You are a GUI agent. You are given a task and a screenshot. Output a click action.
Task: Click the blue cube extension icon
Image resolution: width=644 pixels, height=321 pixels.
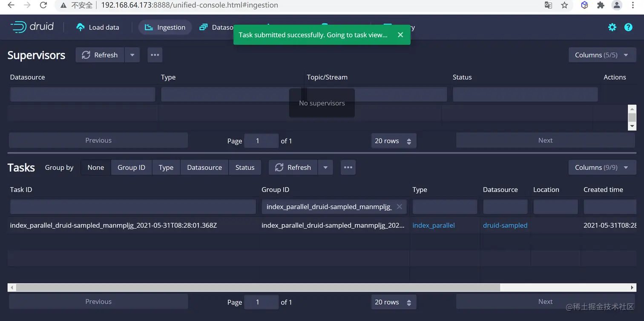click(x=584, y=5)
